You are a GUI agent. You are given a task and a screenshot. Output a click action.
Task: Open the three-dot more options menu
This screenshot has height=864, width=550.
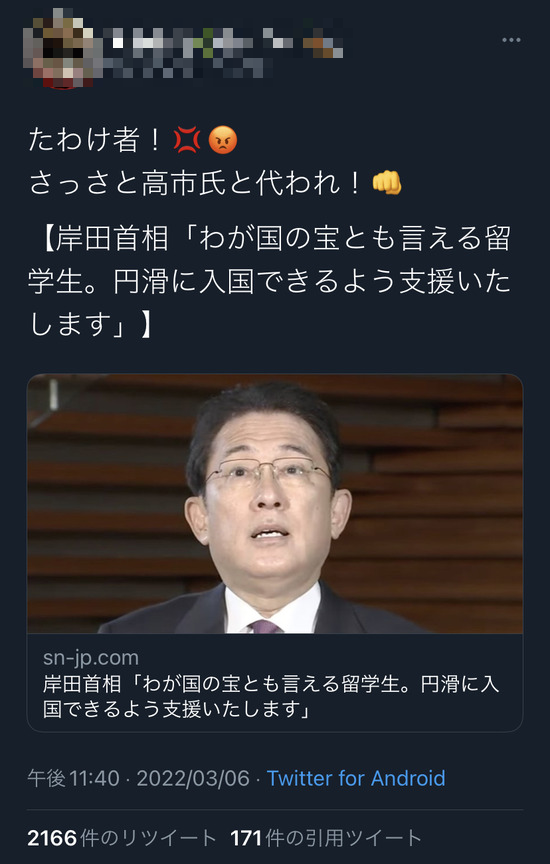coord(511,40)
